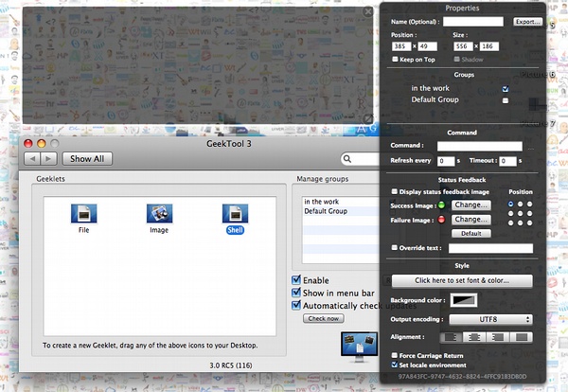Click the forward navigation arrow
This screenshot has width=568, height=392.
48,159
